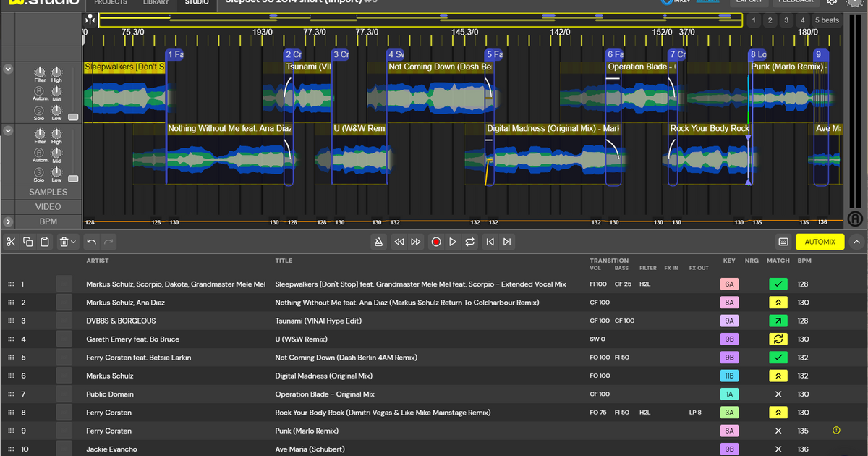The image size is (868, 456).
Task: Click the AUTOMIX button
Action: point(820,242)
